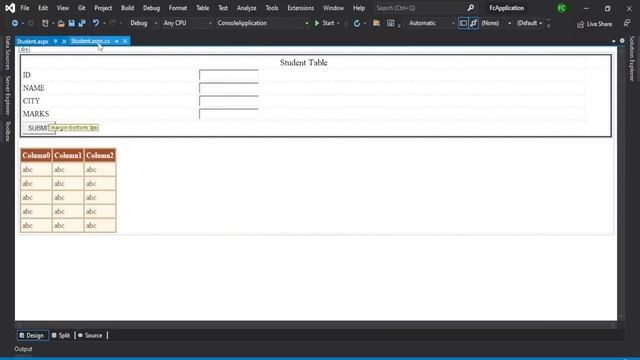Select the Column2 grid header
Image resolution: width=640 pixels, height=360 pixels.
tap(100, 156)
